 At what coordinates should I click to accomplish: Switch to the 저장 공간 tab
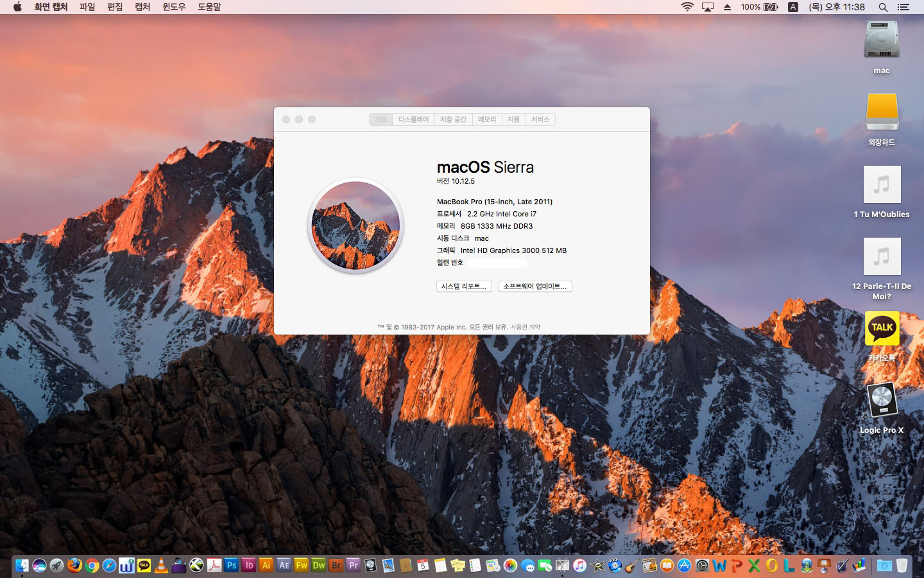pyautogui.click(x=453, y=119)
